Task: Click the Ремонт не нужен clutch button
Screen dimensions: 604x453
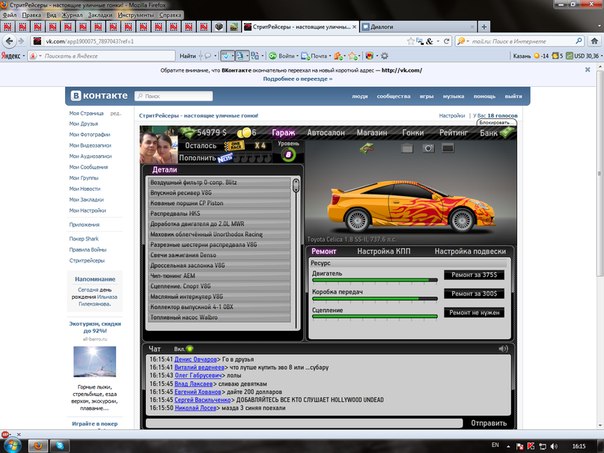Action: click(x=474, y=312)
